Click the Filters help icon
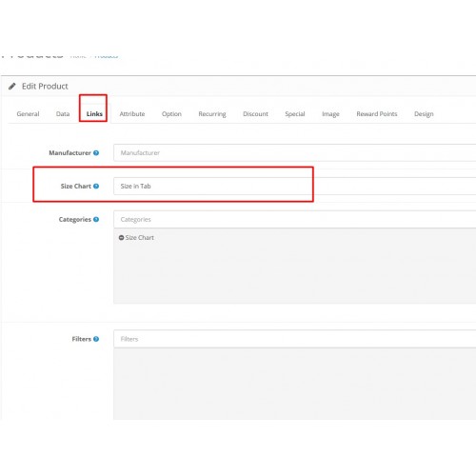The height and width of the screenshot is (476, 476). [x=96, y=339]
